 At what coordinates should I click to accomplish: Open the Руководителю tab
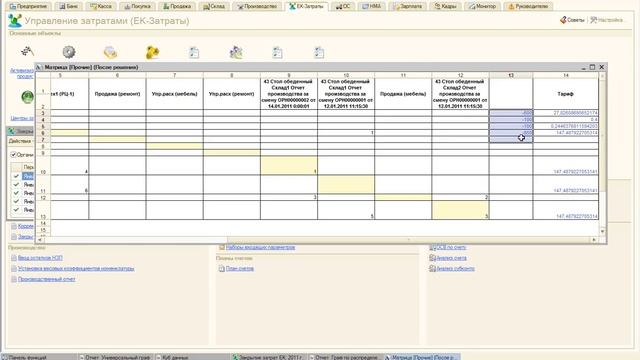point(528,6)
